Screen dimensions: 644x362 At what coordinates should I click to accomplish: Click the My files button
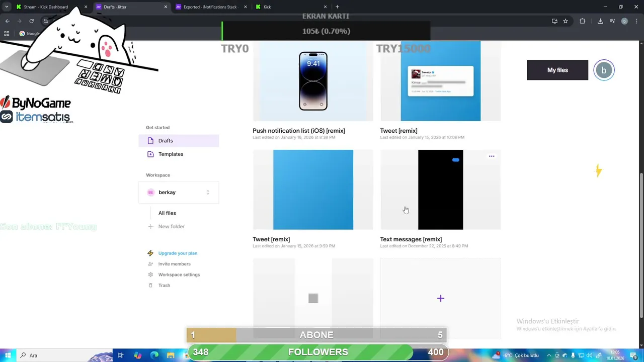point(557,70)
